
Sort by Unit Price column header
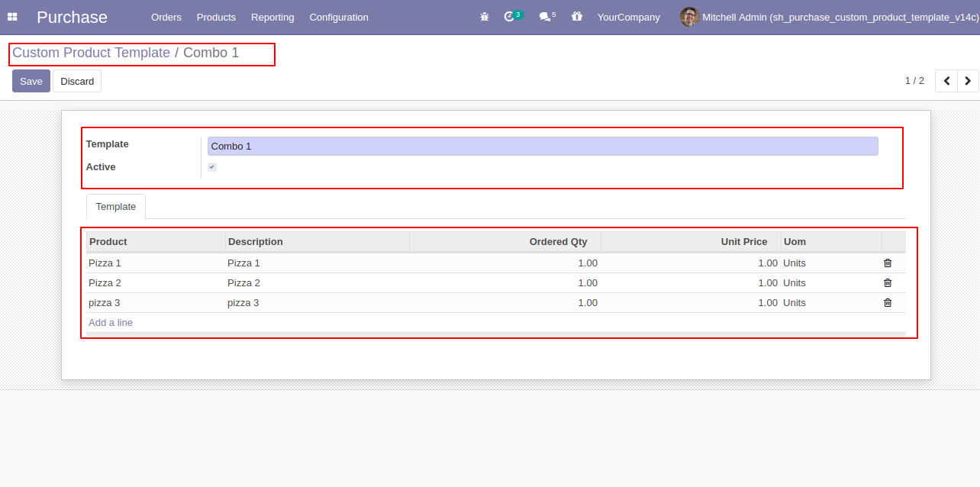coord(691,242)
